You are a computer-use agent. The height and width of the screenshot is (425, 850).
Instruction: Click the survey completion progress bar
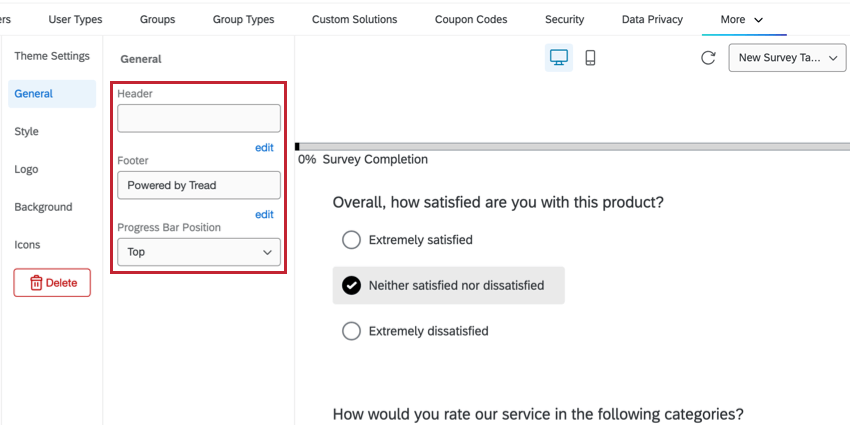pyautogui.click(x=572, y=146)
